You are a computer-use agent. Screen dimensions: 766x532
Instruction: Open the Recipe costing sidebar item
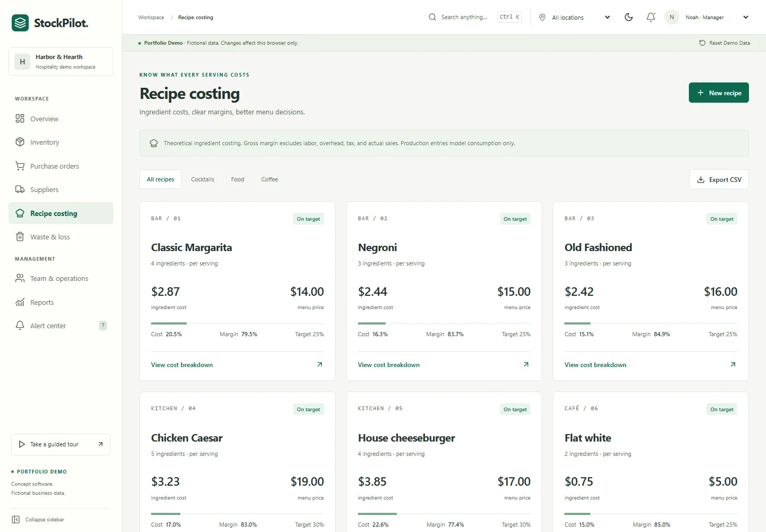[61, 213]
